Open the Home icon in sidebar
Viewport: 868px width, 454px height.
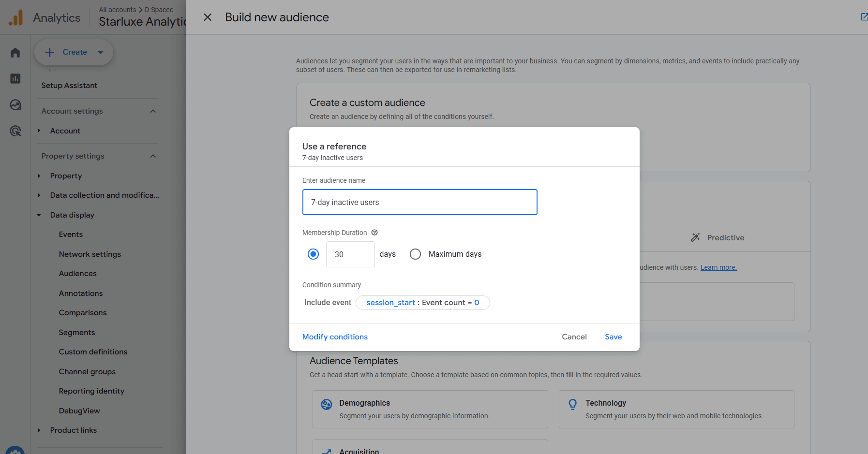15,52
